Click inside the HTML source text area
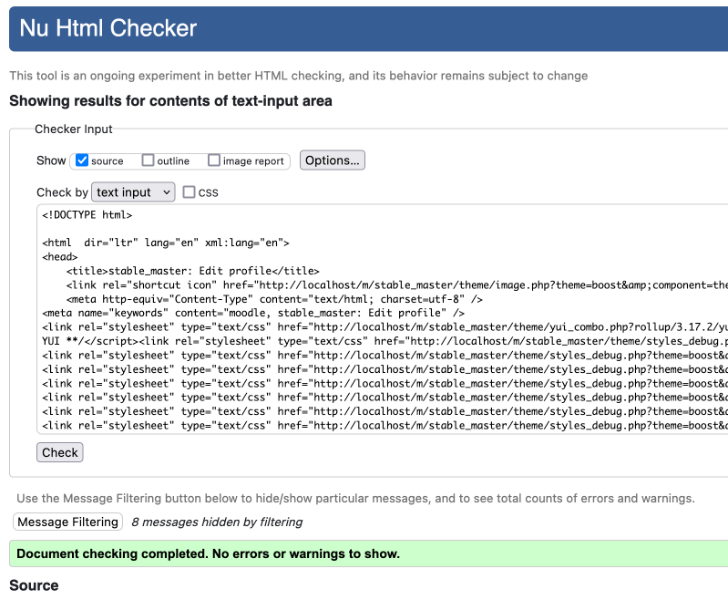728x600 pixels. [382, 320]
